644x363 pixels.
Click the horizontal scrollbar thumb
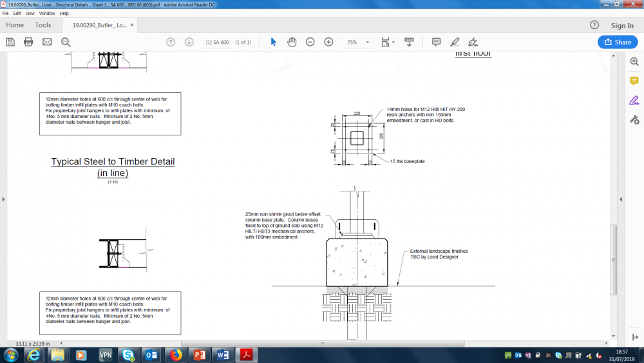[323, 343]
